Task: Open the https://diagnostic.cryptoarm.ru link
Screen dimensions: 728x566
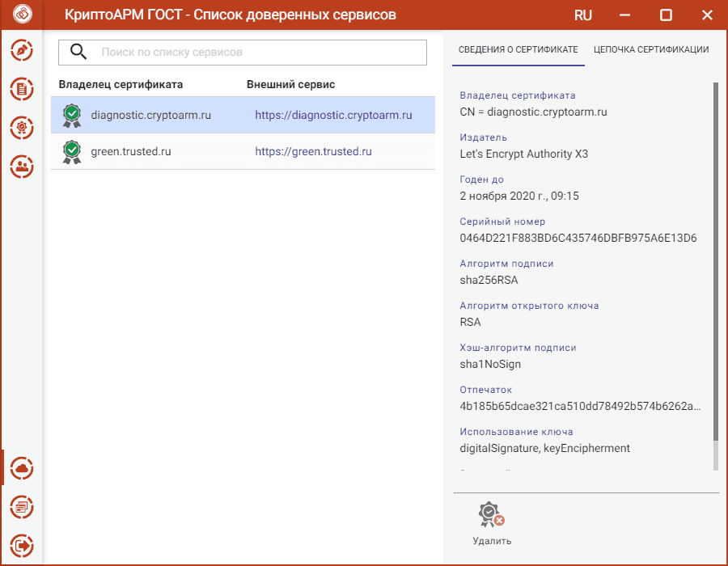Action: tap(333, 115)
